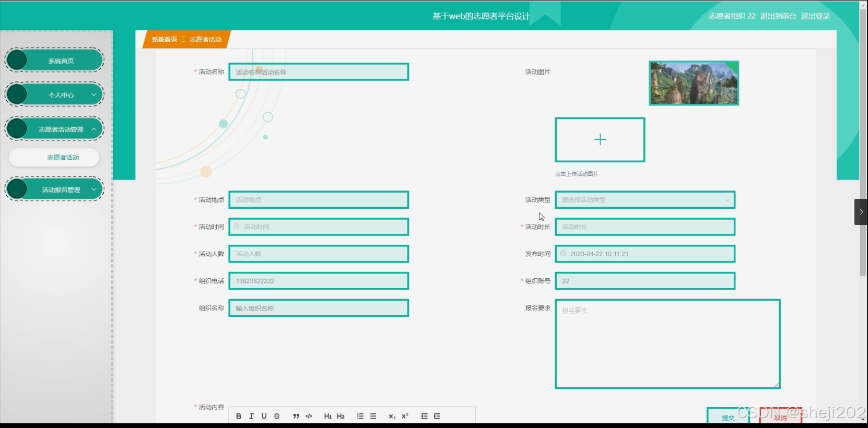This screenshot has width=868, height=428.
Task: Focus the 活动人数 input field
Action: pyautogui.click(x=319, y=254)
